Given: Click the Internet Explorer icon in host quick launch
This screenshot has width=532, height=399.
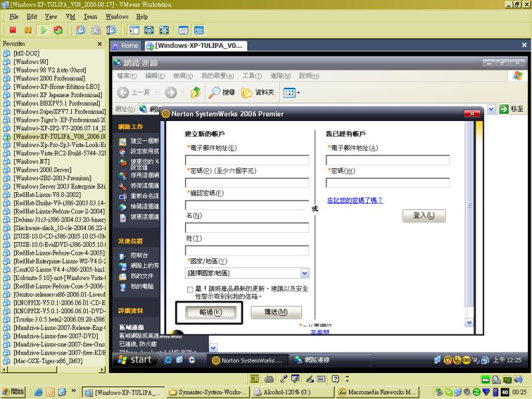Looking at the screenshot, I should [39, 392].
